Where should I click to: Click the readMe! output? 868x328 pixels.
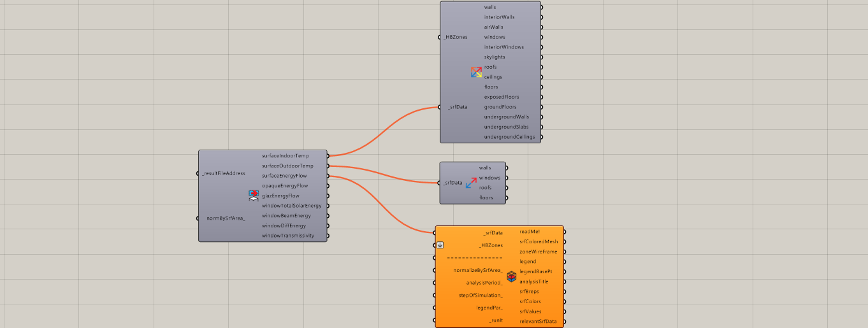pyautogui.click(x=530, y=231)
